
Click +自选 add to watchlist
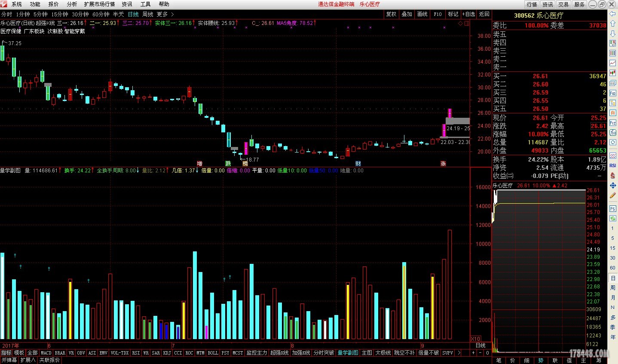coord(468,14)
